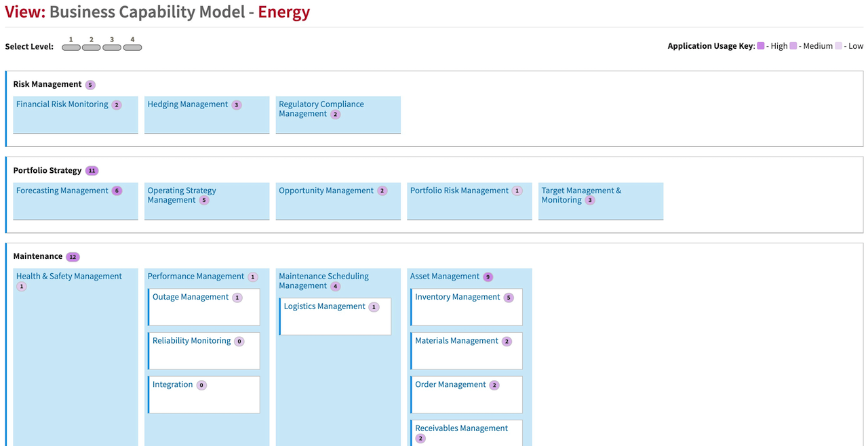Viewport: 868px width, 446px height.
Task: Select level 4 button
Action: click(x=132, y=47)
